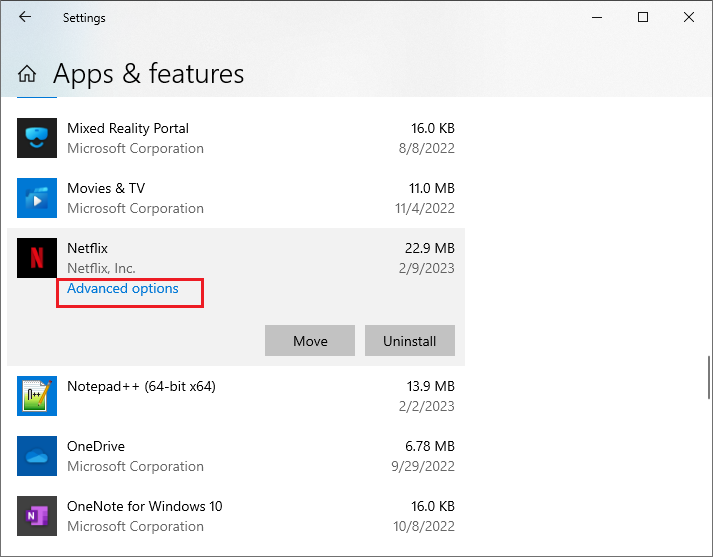This screenshot has width=713, height=557.
Task: Open Settings home via house icon
Action: point(27,73)
